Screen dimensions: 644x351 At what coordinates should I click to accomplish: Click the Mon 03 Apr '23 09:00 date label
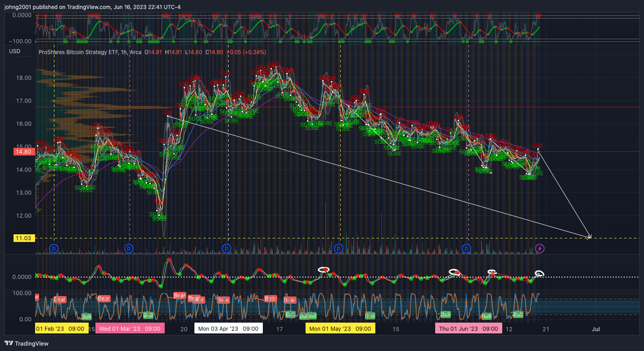229,328
